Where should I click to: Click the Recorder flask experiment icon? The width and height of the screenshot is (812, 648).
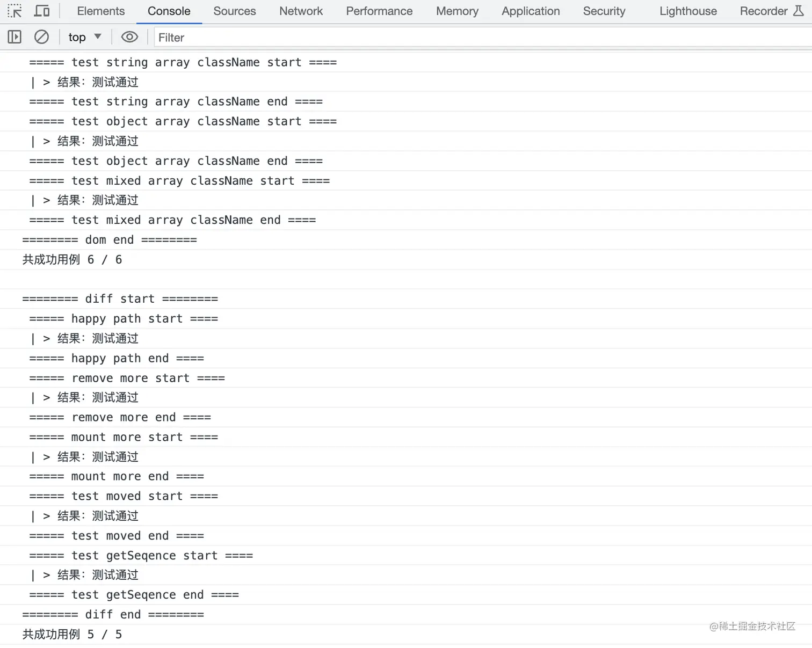click(x=799, y=11)
